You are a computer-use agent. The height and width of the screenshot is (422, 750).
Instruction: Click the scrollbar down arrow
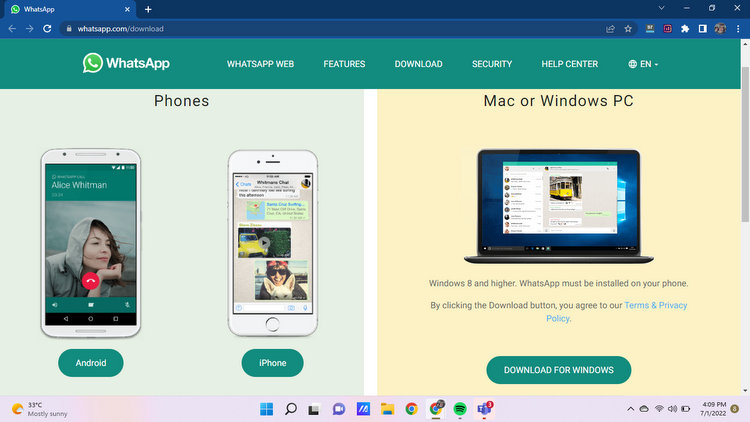[745, 391]
